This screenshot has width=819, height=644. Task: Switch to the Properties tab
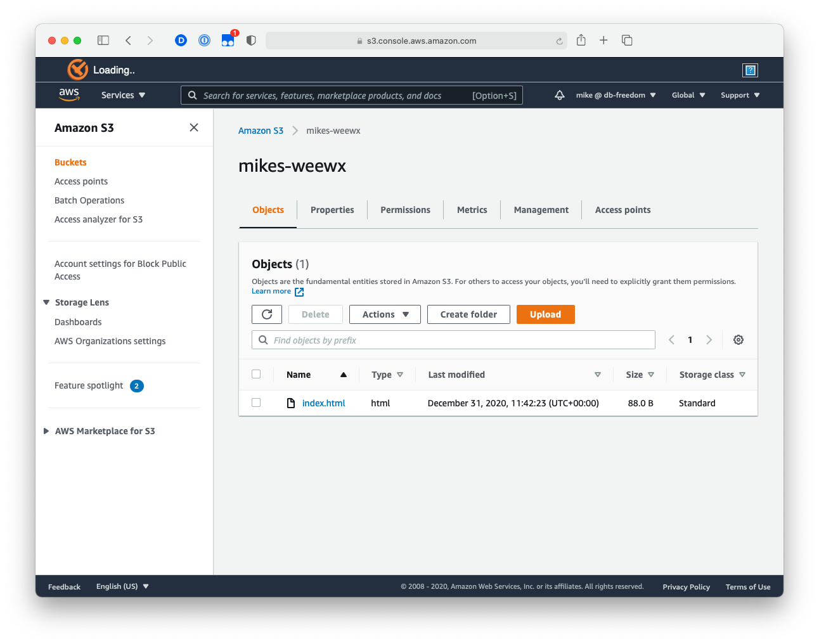point(332,210)
